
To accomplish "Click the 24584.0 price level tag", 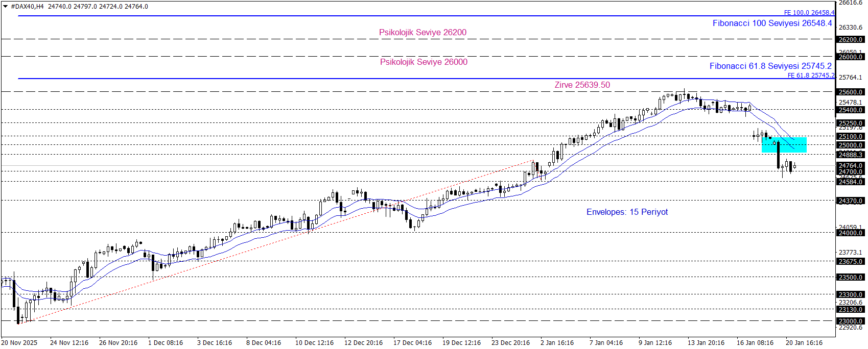I will [x=851, y=182].
